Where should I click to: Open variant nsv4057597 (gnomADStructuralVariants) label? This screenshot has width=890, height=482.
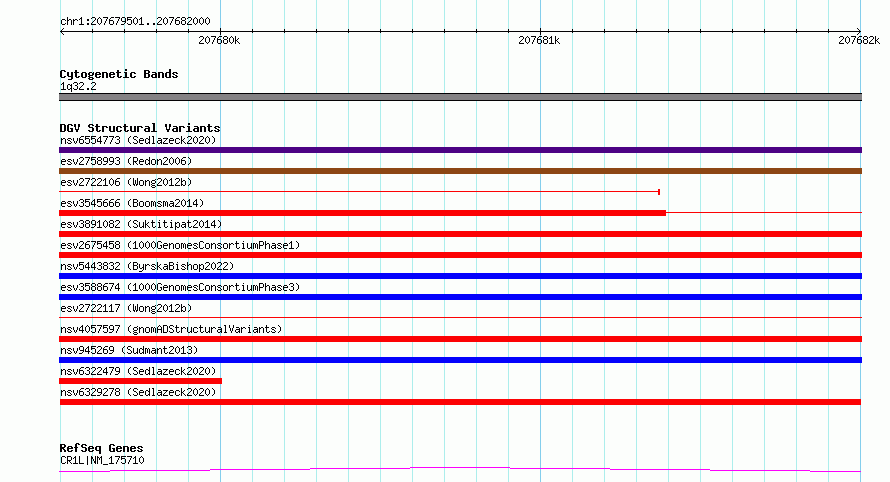(x=171, y=329)
